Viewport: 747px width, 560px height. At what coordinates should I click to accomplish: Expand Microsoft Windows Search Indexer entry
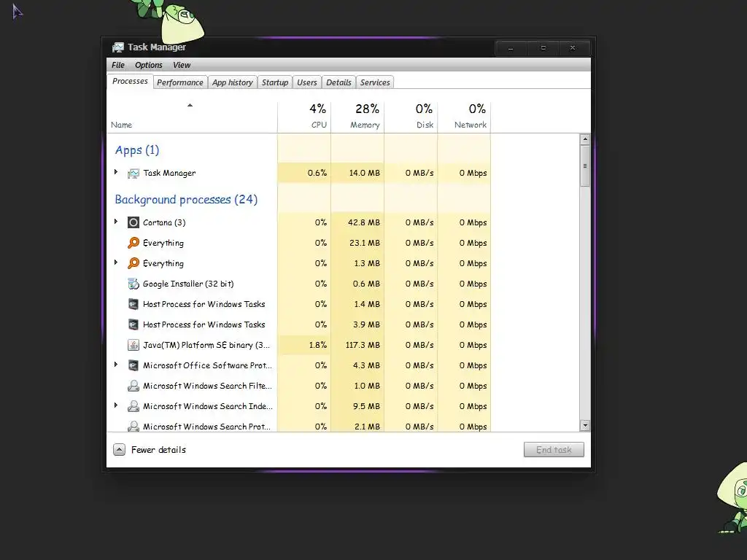[116, 405]
